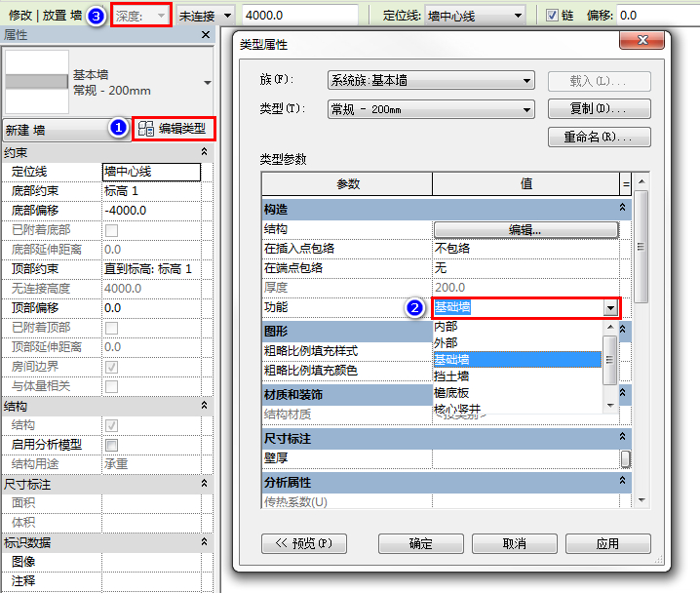The width and height of the screenshot is (700, 593).
Task: Click the 顶部约束 直到标高: 标高 1 value
Action: point(151,269)
